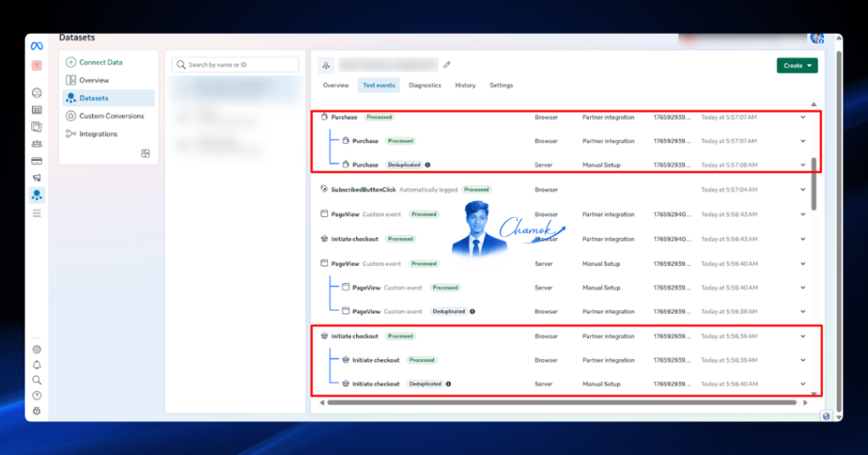Open the Create button dropdown
Screen dimensions: 868x455
point(797,65)
